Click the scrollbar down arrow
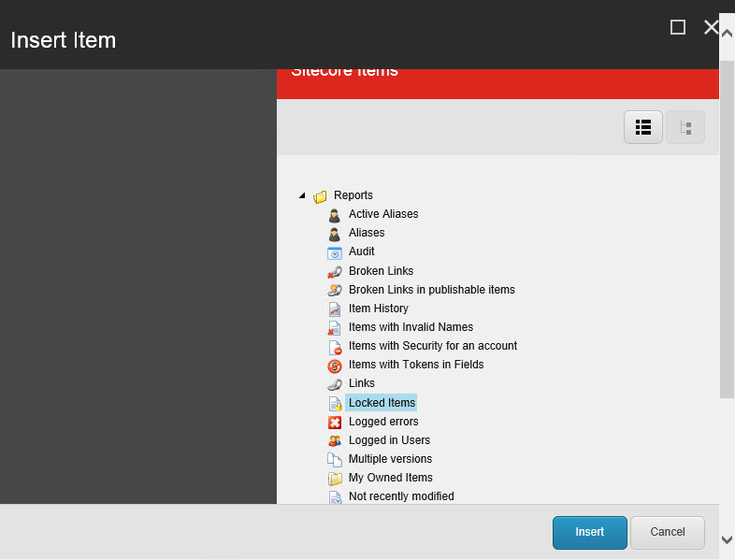Screen dimensions: 735x560 727,539
